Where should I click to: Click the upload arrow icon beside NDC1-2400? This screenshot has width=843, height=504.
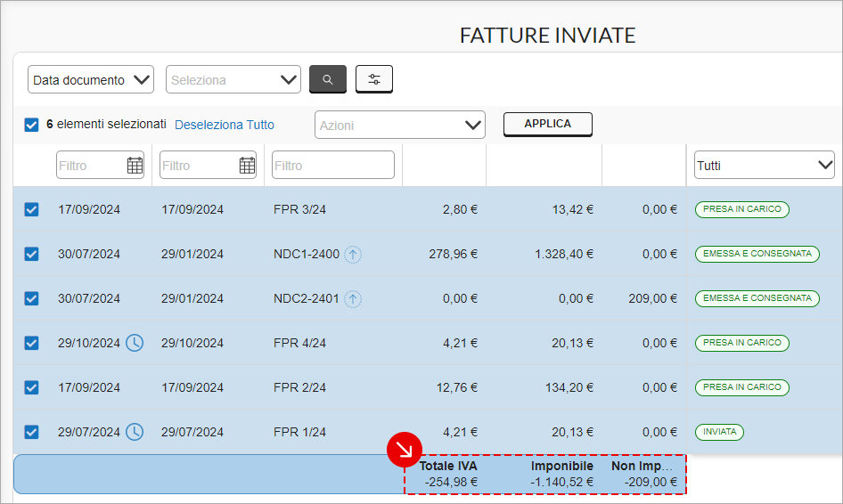click(353, 255)
